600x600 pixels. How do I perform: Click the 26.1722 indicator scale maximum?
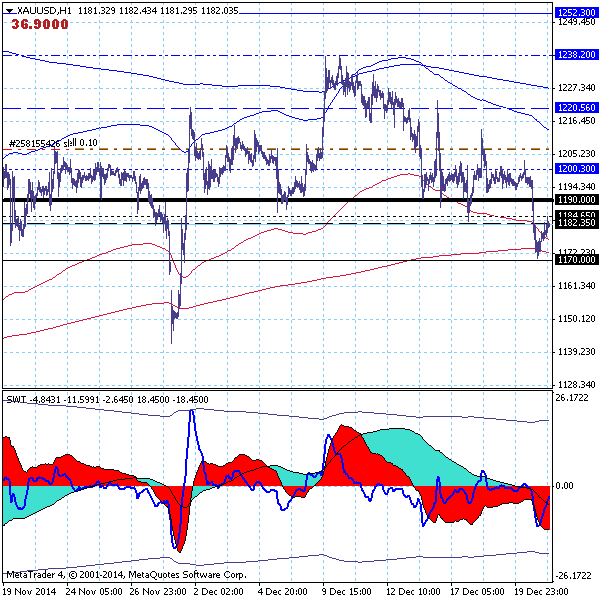[x=572, y=398]
